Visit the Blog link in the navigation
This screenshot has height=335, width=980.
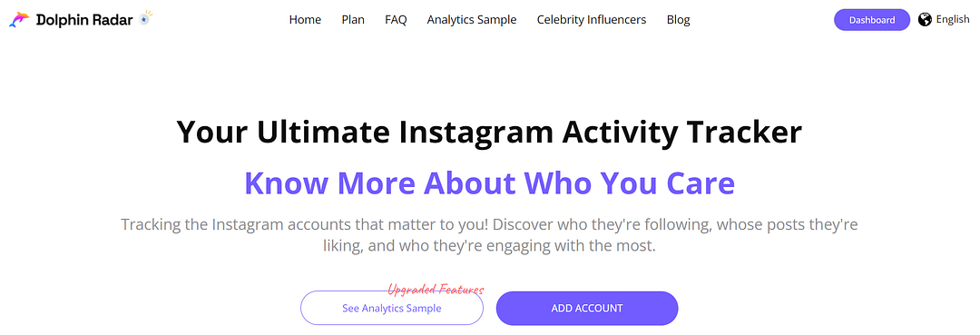[x=678, y=19]
